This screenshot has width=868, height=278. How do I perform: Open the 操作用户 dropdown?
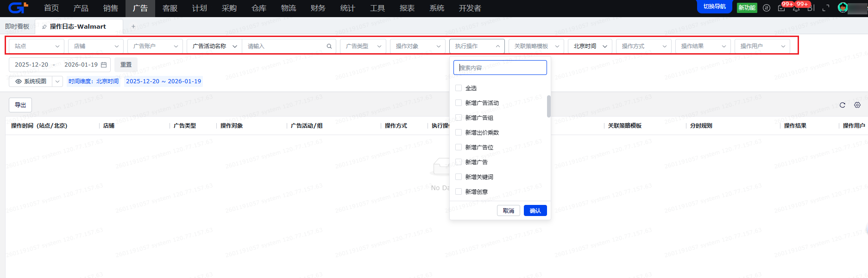coord(762,46)
